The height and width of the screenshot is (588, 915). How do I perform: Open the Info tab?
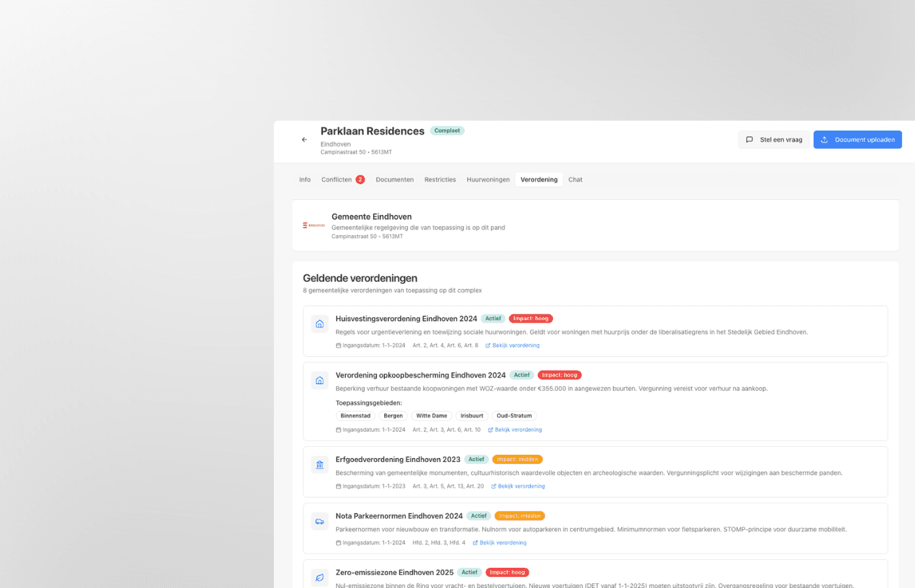pyautogui.click(x=305, y=180)
